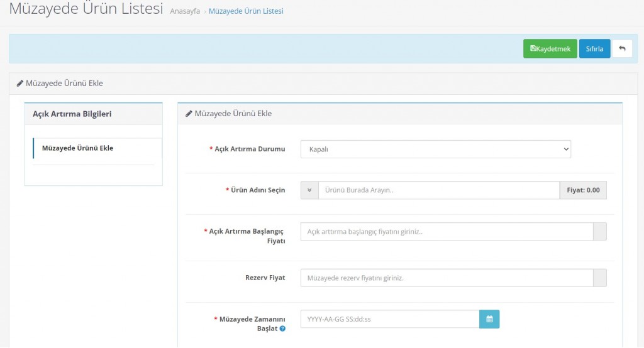This screenshot has width=644, height=348.
Task: Expand the Açık Artırma Durumu dropdown
Action: (435, 150)
